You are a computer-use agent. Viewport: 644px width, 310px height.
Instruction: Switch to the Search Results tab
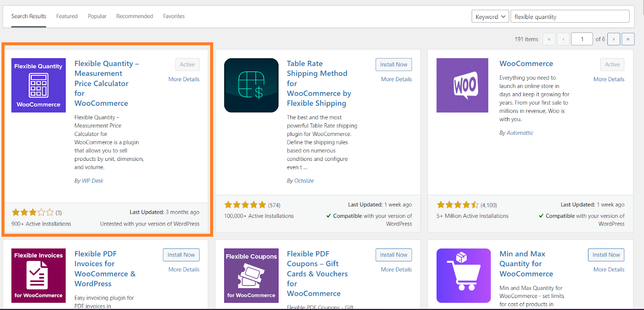pos(29,16)
